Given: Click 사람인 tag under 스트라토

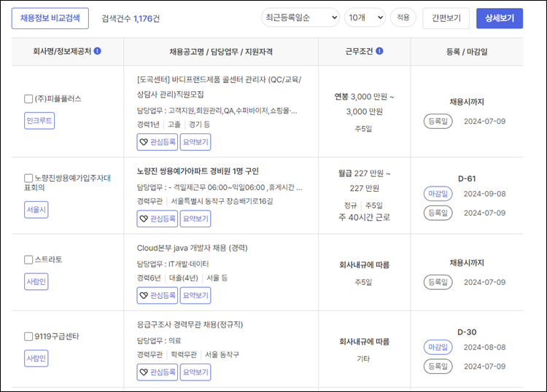Looking at the screenshot, I should coord(36,281).
